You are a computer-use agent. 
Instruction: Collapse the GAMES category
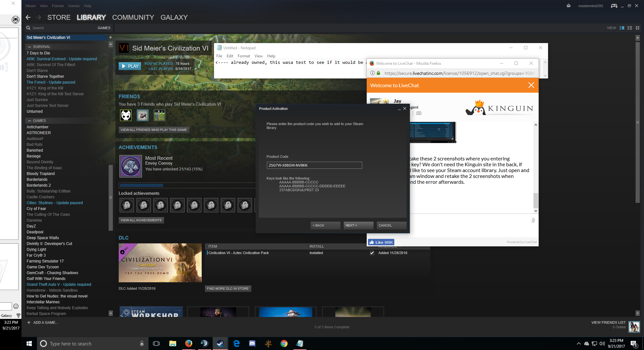[29, 121]
